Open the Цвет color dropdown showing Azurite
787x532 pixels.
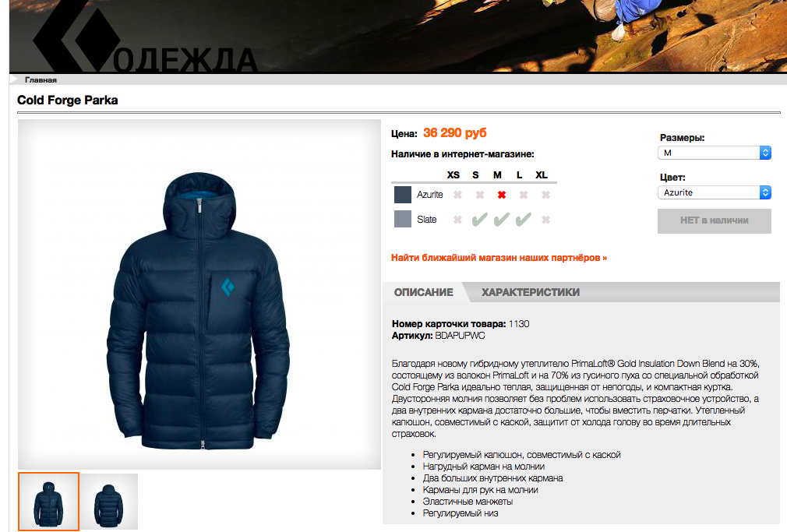coord(715,192)
